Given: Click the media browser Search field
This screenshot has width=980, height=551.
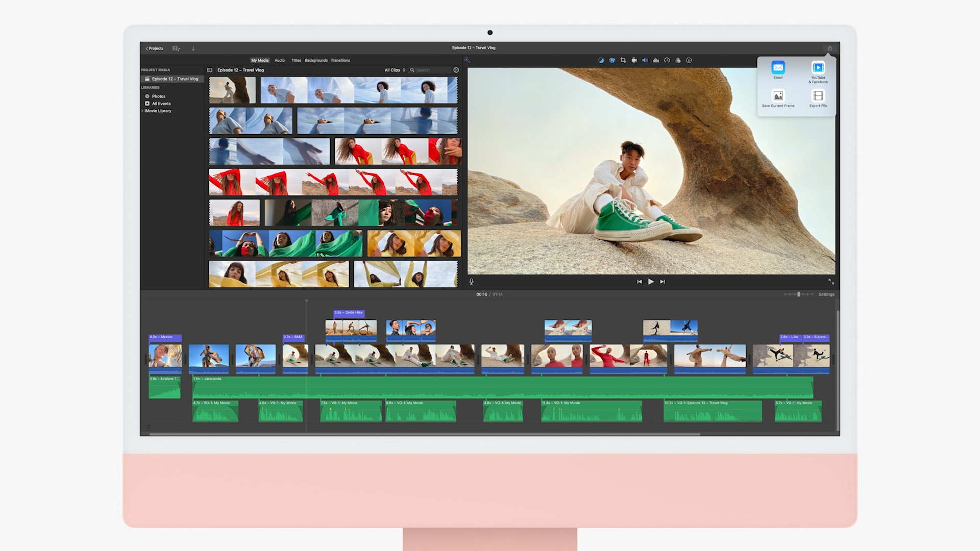Looking at the screenshot, I should pos(431,70).
